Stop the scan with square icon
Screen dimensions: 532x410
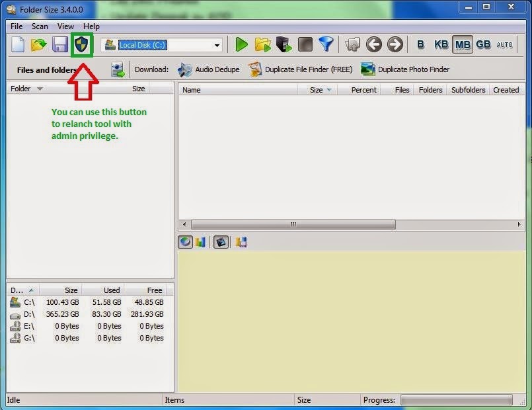click(305, 44)
